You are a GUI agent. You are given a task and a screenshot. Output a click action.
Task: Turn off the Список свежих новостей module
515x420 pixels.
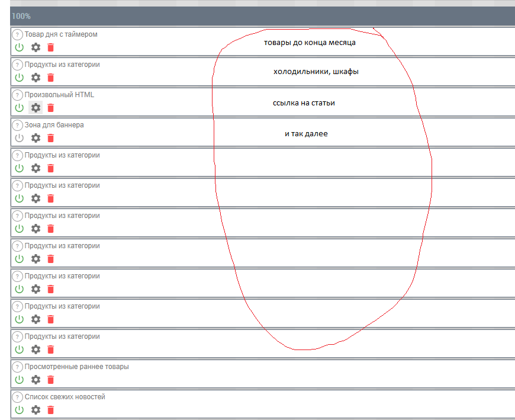pos(19,410)
